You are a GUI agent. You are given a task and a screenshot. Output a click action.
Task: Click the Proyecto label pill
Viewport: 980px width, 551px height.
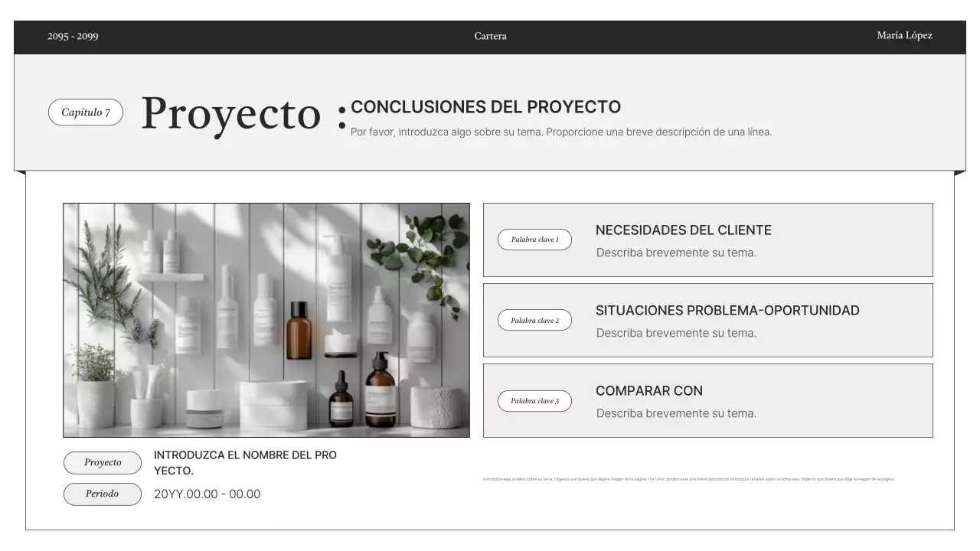tap(102, 462)
